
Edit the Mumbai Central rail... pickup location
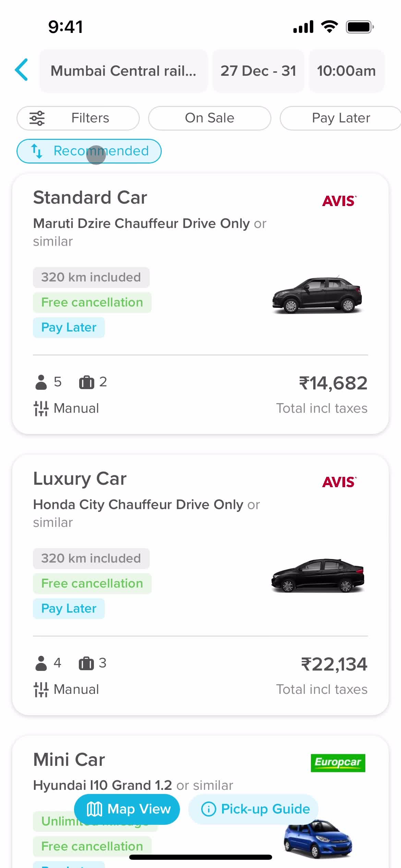click(124, 71)
